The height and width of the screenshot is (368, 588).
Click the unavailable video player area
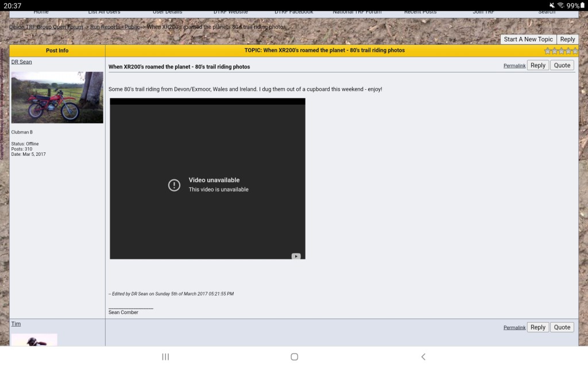[x=207, y=218]
